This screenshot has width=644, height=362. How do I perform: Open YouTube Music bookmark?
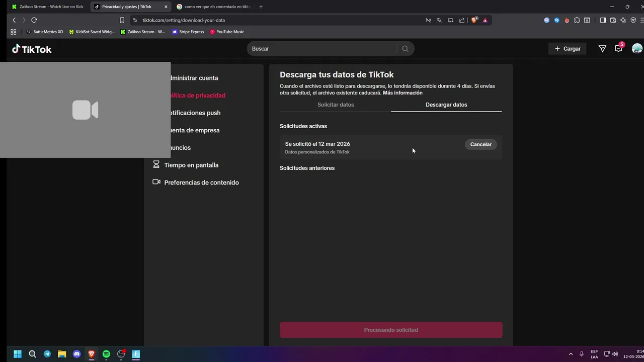click(227, 32)
